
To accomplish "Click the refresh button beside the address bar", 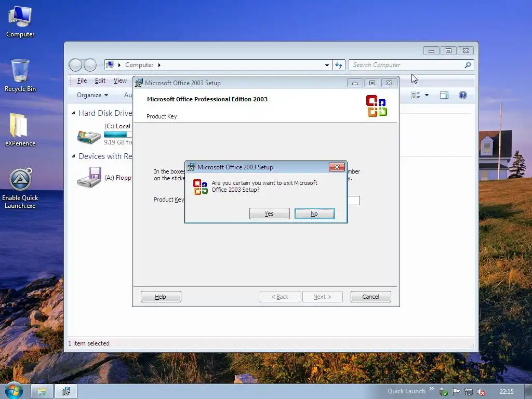I will point(339,65).
